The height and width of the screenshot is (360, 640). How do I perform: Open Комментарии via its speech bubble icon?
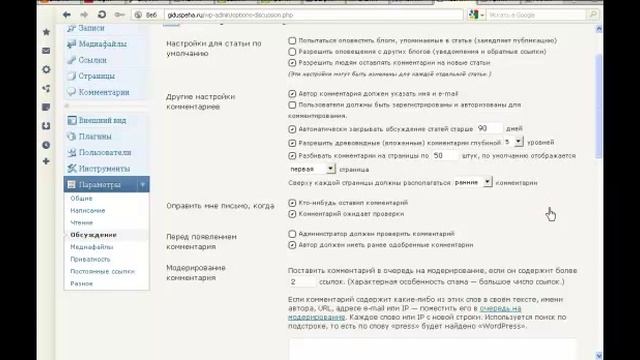coord(71,92)
